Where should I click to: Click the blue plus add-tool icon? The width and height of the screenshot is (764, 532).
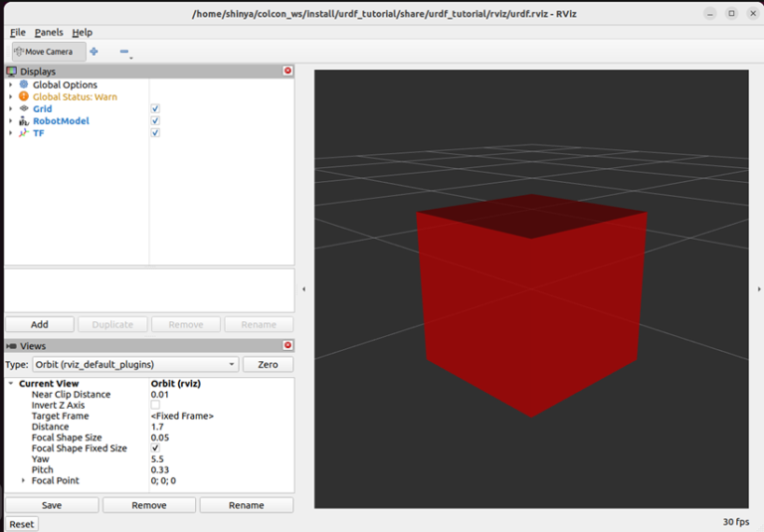95,52
